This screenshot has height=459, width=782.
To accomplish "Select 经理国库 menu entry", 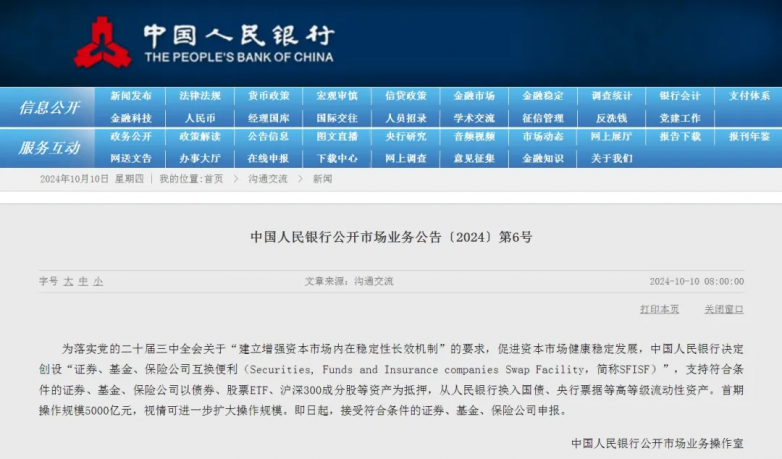I will 268,118.
